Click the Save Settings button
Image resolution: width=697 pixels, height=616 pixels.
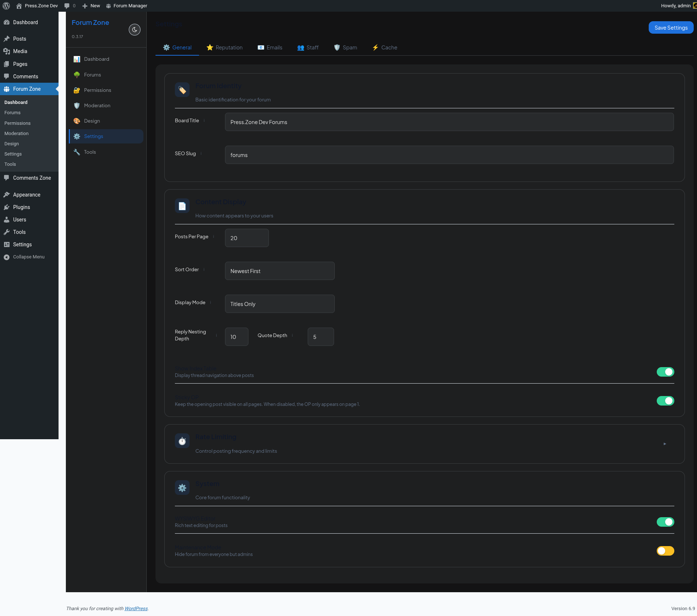[671, 27]
